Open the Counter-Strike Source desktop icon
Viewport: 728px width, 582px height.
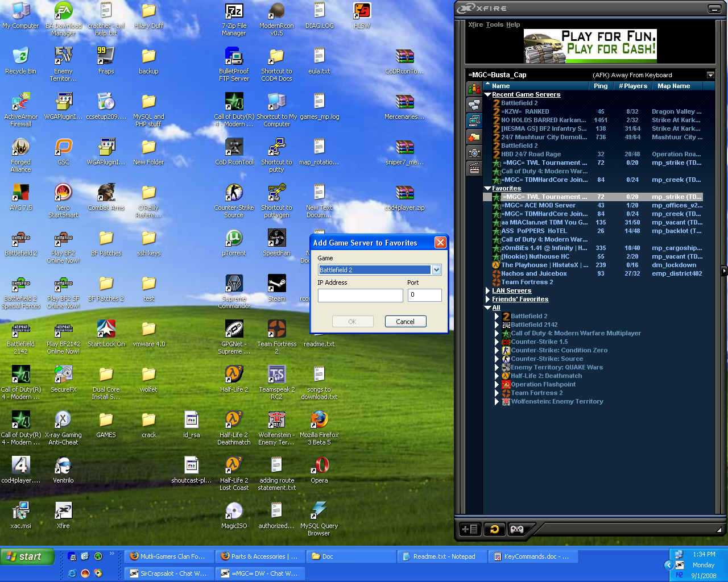coord(234,201)
